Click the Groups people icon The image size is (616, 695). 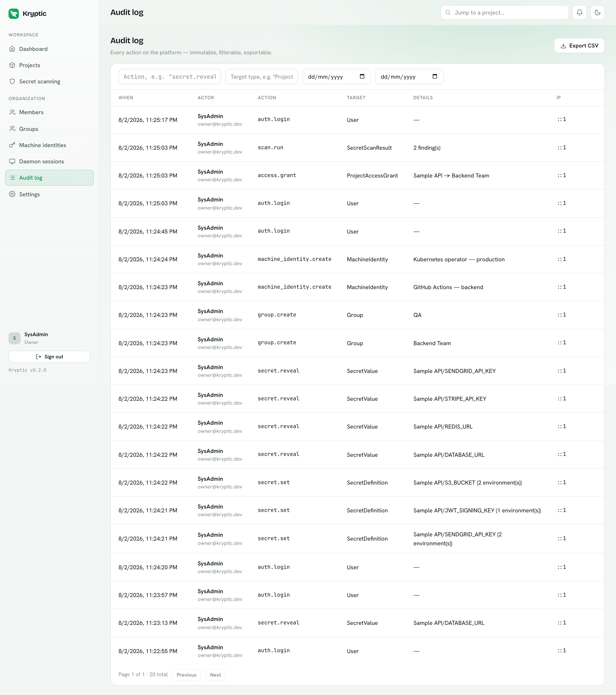12,129
